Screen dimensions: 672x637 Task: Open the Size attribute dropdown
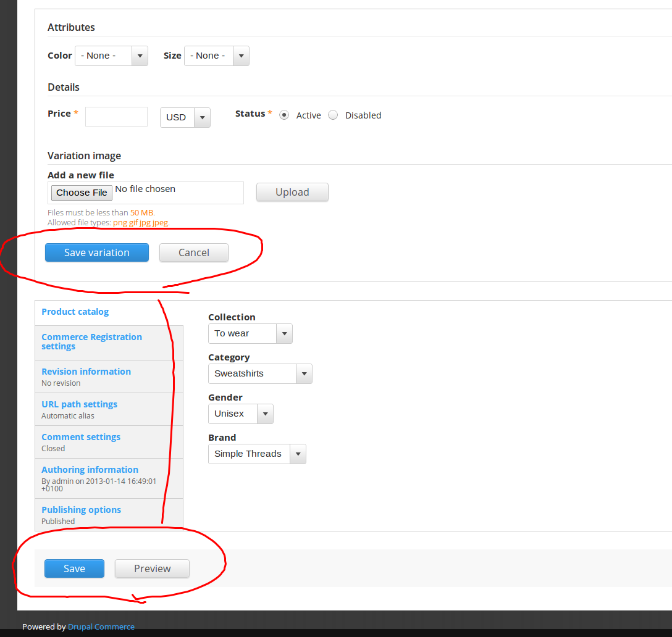(x=216, y=56)
